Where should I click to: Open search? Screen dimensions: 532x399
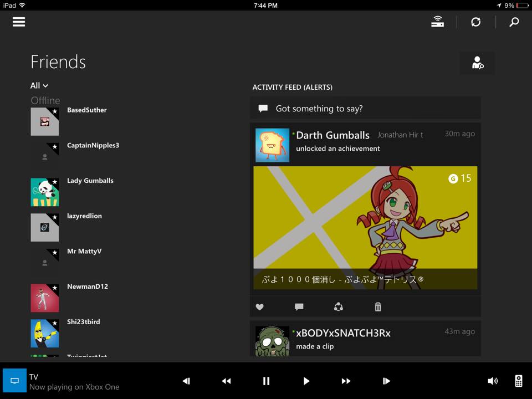[514, 22]
